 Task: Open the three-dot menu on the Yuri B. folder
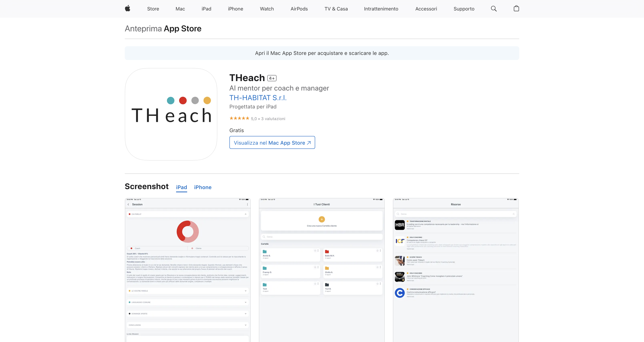click(x=380, y=284)
